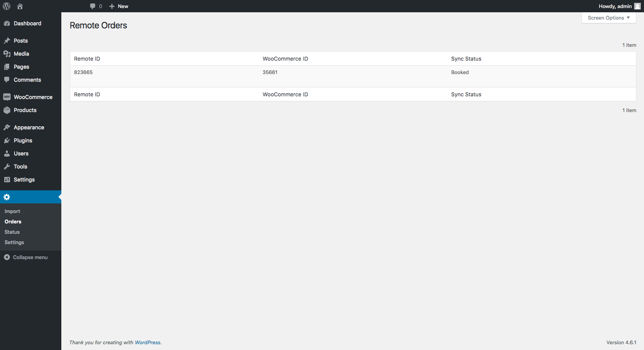This screenshot has width=644, height=350.
Task: Open the plugin Settings submenu item
Action: [x=14, y=243]
